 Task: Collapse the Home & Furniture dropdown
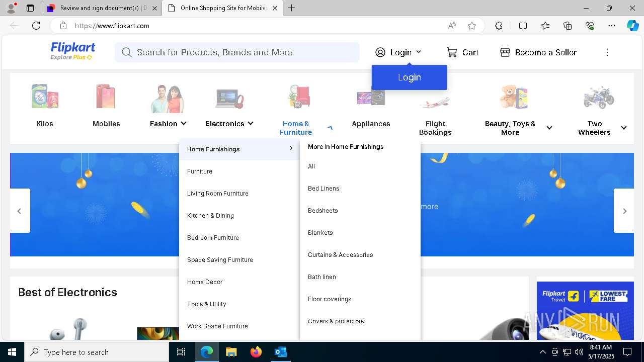pos(330,128)
